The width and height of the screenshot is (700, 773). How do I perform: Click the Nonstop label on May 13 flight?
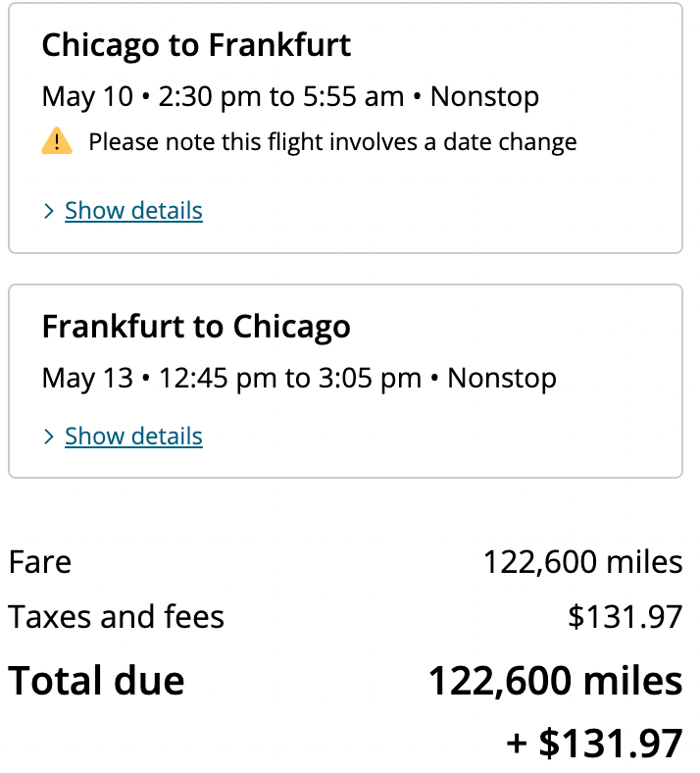point(502,378)
